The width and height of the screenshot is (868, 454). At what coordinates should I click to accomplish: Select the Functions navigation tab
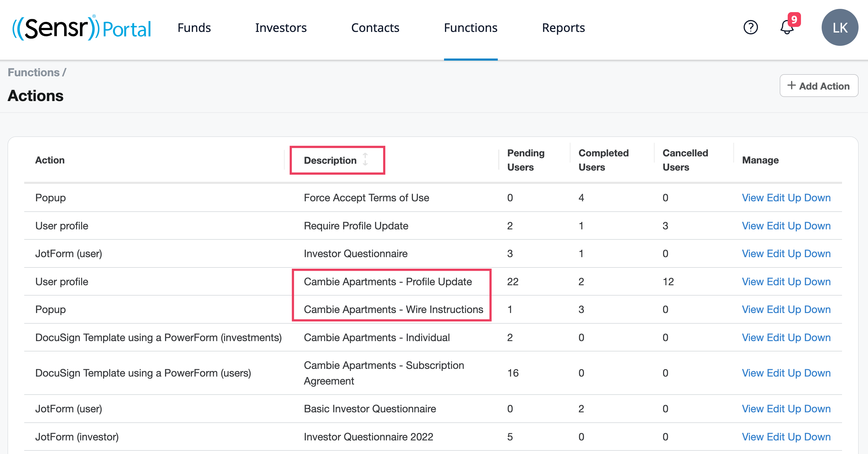tap(470, 28)
